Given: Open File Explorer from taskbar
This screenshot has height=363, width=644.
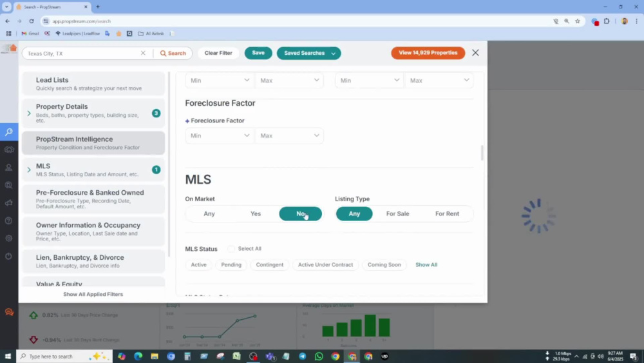Looking at the screenshot, I should point(155,357).
